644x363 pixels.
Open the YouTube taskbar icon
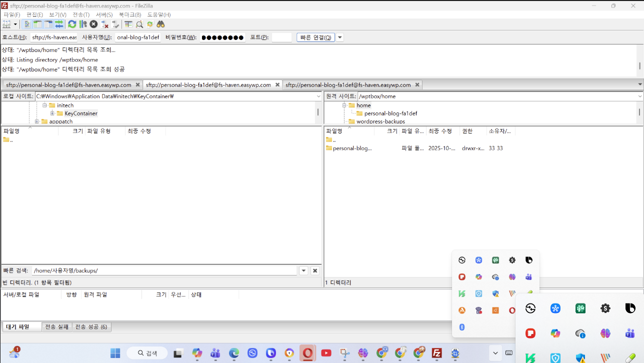tap(326, 353)
